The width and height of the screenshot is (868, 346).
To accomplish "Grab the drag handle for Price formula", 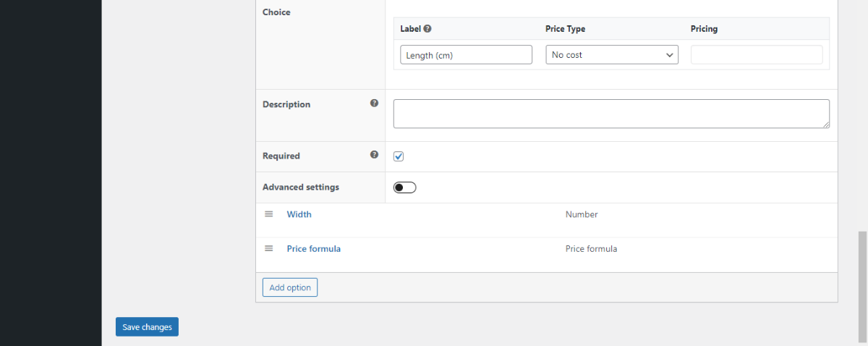I will [269, 248].
